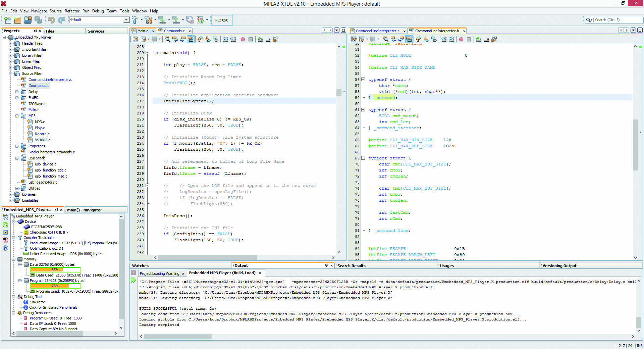Fold main function at line 209

(147, 53)
